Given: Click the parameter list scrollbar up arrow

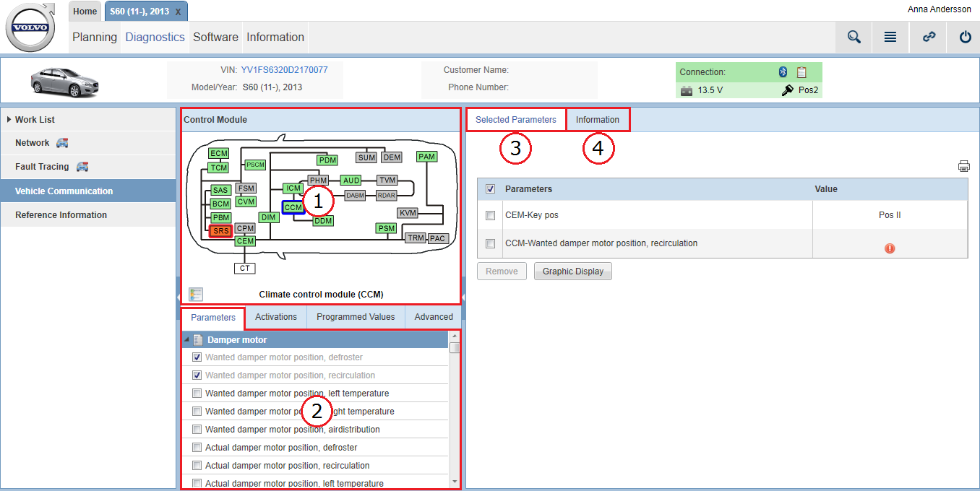Looking at the screenshot, I should [455, 336].
